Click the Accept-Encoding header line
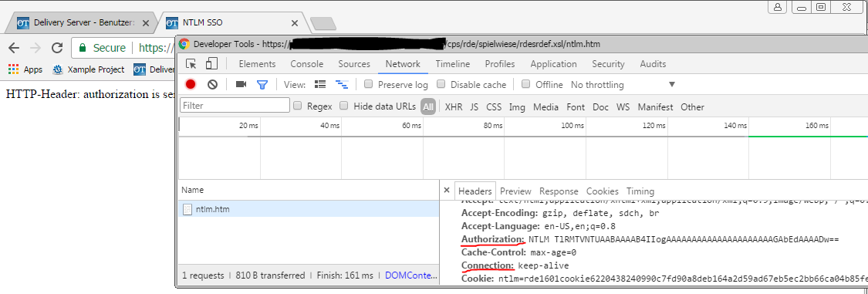The width and height of the screenshot is (868, 294). tap(560, 213)
